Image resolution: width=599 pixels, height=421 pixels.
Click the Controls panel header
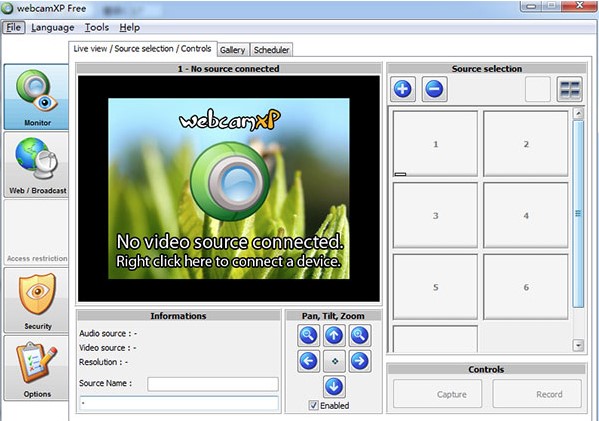point(486,369)
